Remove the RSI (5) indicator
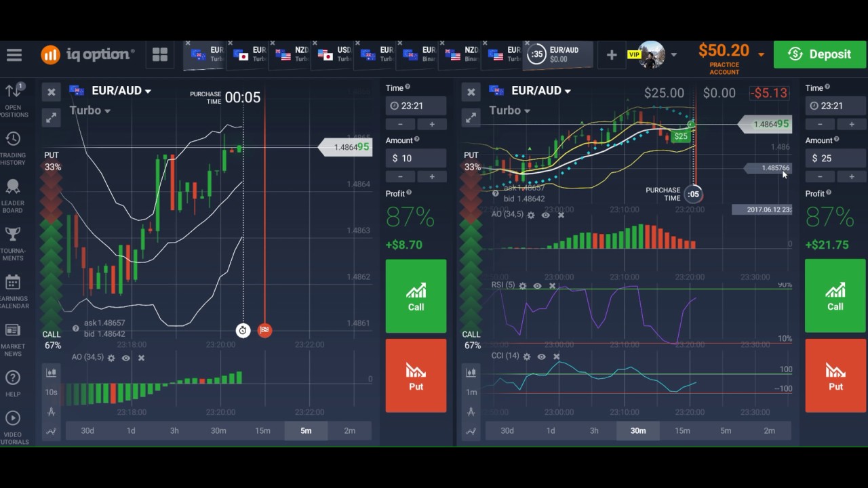Image resolution: width=868 pixels, height=488 pixels. coord(552,286)
